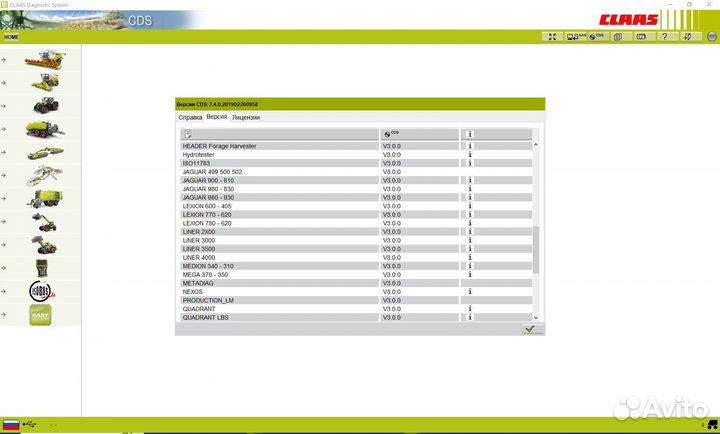
Task: Open the combine harvester machine category
Action: point(45,60)
